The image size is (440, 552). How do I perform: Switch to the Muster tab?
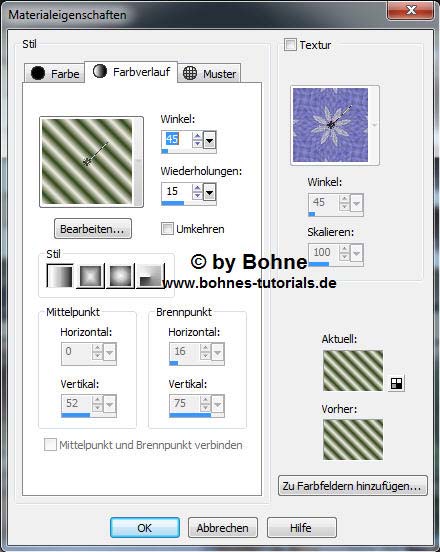[209, 73]
